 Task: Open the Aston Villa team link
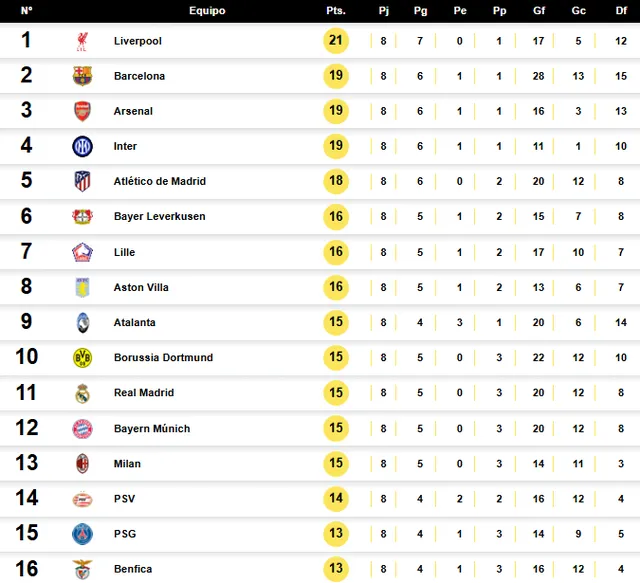tap(141, 287)
